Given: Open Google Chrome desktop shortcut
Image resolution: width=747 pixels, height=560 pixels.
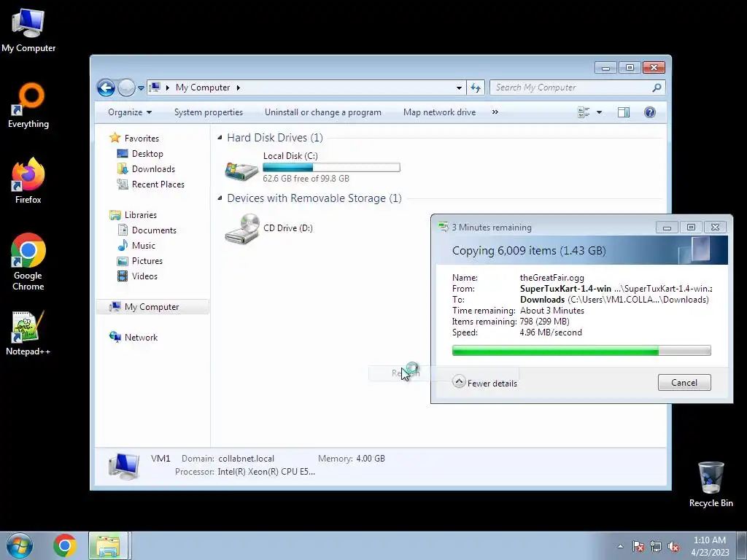Looking at the screenshot, I should tap(28, 262).
